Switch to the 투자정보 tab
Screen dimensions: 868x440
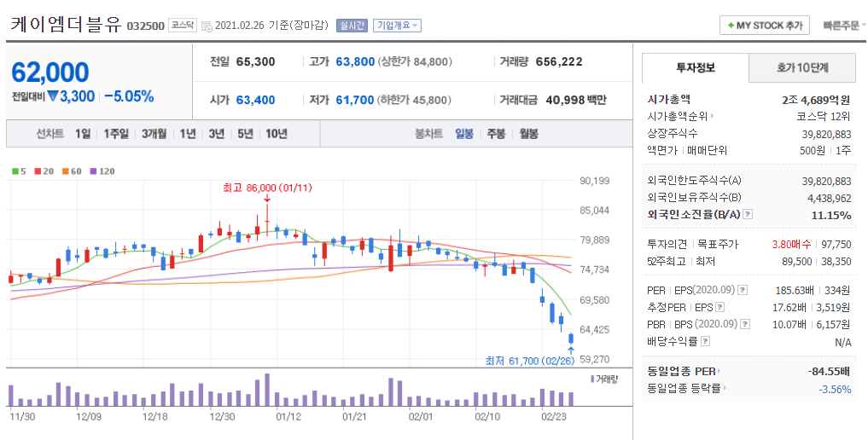[696, 68]
